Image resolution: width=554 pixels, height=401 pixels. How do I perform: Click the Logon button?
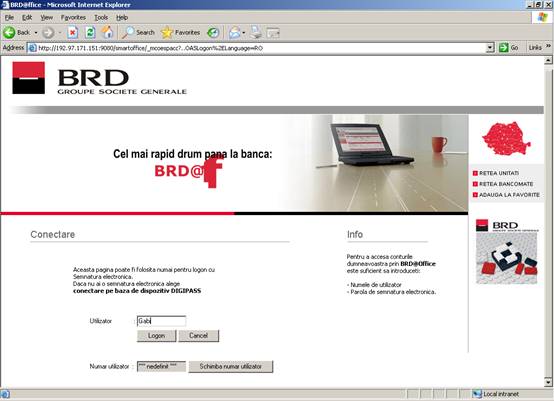(x=157, y=336)
